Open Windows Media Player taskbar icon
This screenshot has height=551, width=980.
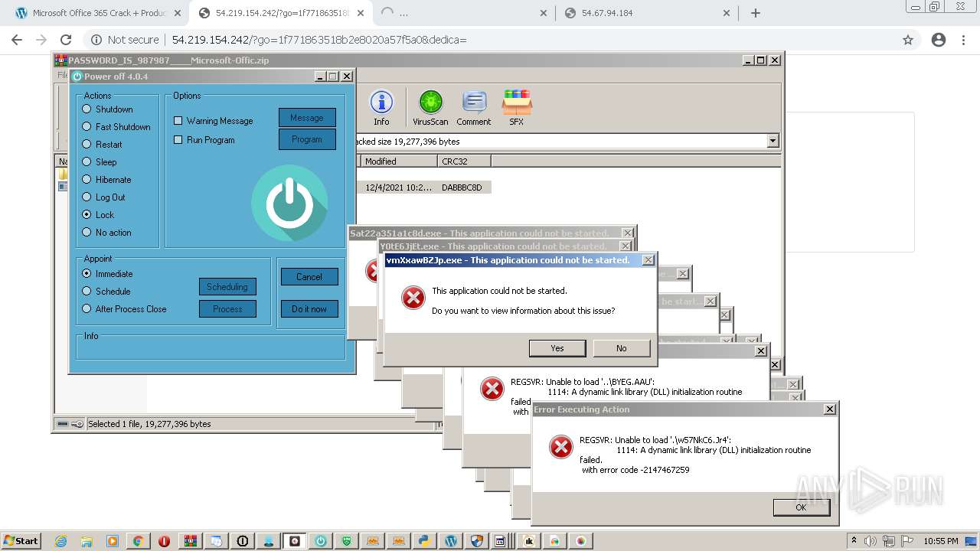pyautogui.click(x=113, y=541)
